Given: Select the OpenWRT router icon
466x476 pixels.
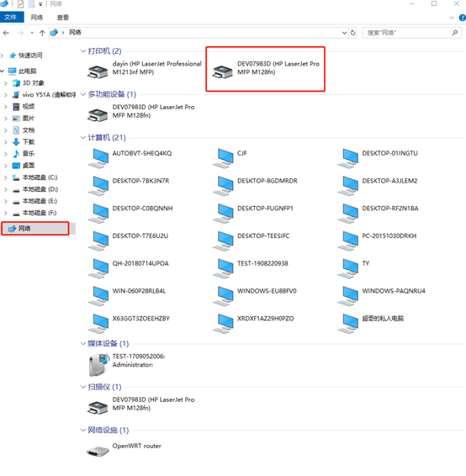Looking at the screenshot, I should (x=98, y=451).
